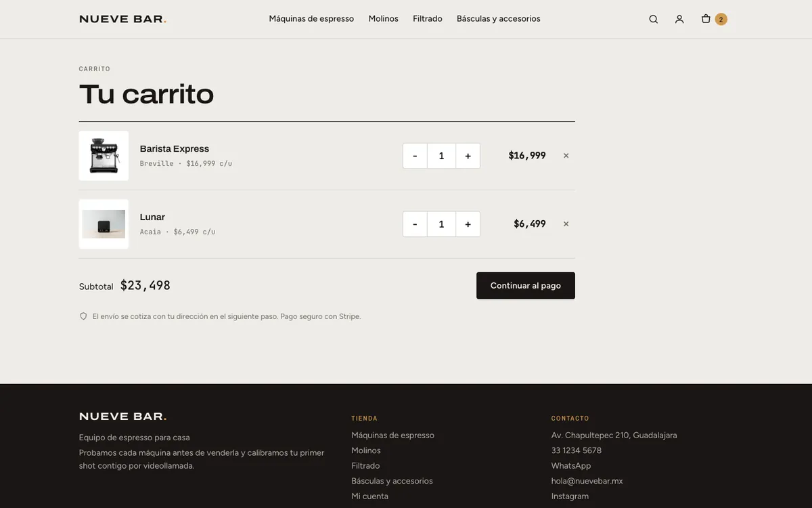Click the Barista Express line total $16,999
Viewport: 812px width, 508px height.
[x=527, y=156]
